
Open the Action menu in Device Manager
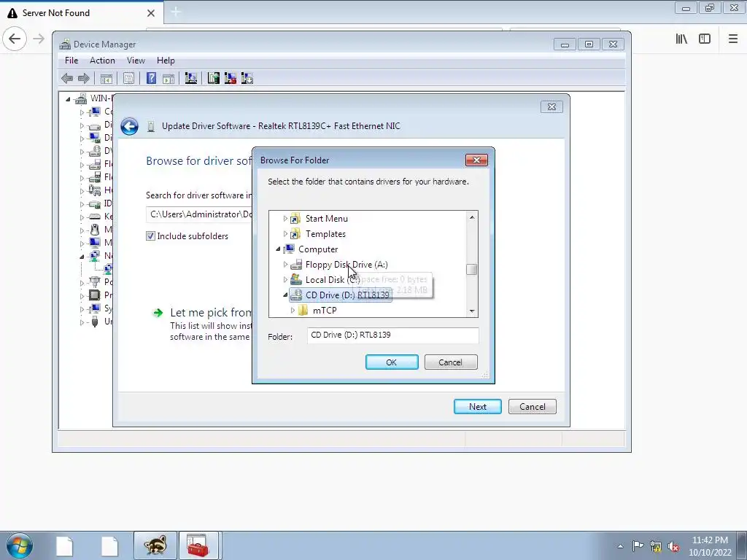pos(102,61)
